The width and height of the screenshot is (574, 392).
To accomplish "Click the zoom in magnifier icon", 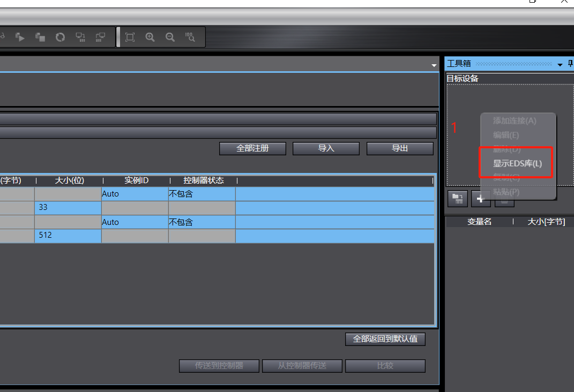I will click(x=150, y=37).
